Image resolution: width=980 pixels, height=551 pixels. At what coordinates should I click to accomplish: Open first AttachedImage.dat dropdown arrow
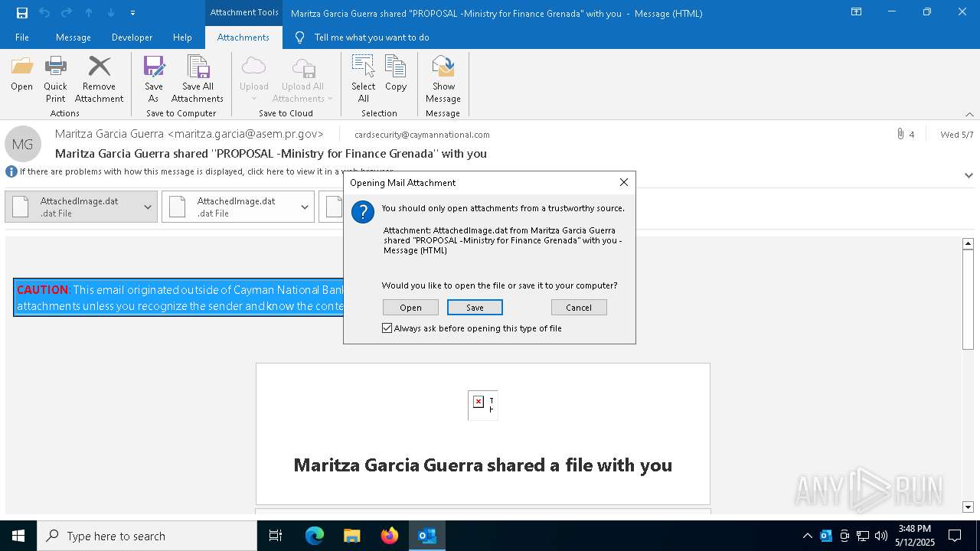(148, 207)
